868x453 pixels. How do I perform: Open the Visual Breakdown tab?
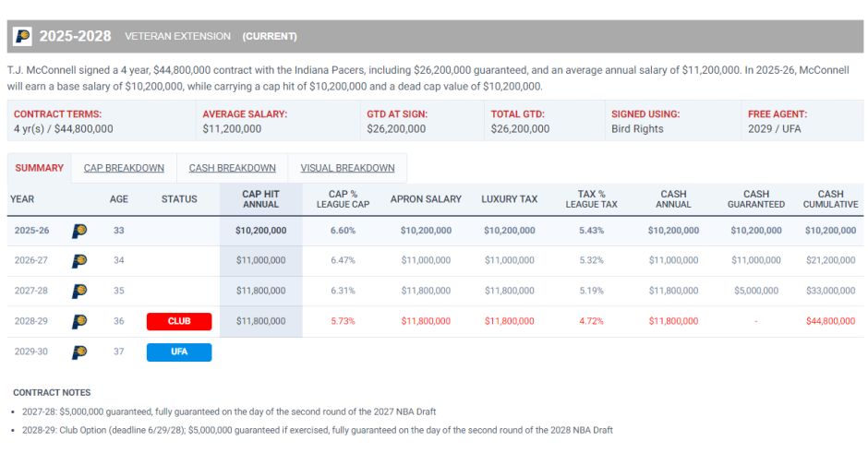click(347, 168)
